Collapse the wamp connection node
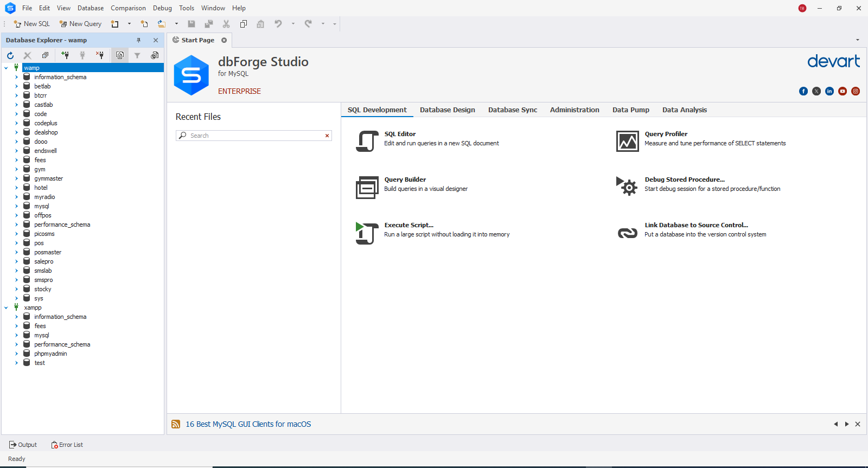868x468 pixels. pos(6,68)
